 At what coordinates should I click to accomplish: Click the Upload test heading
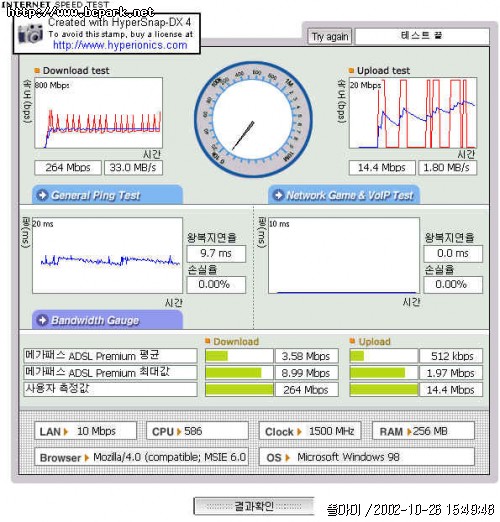pos(383,71)
